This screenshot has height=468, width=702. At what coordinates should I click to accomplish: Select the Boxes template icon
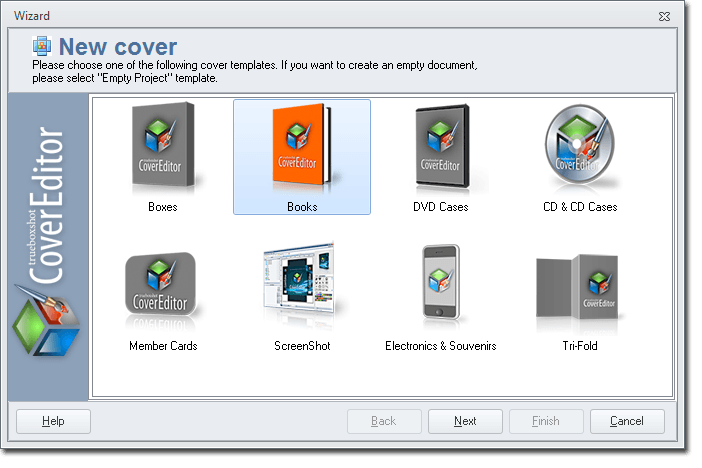(x=163, y=148)
